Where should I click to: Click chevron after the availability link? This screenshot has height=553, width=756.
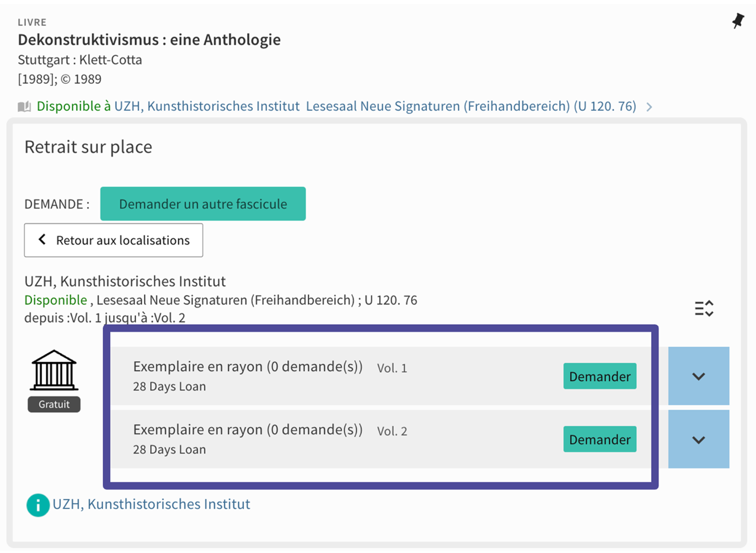[649, 107]
